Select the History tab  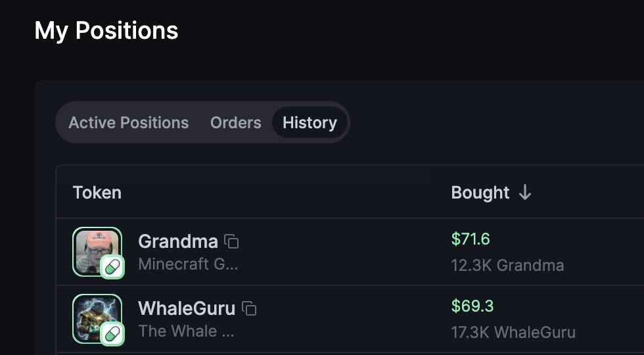click(310, 123)
